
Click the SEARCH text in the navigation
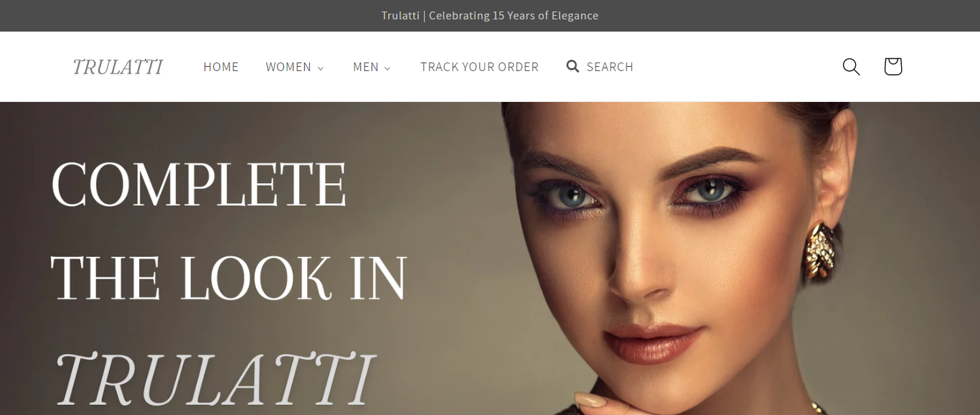[x=610, y=67]
